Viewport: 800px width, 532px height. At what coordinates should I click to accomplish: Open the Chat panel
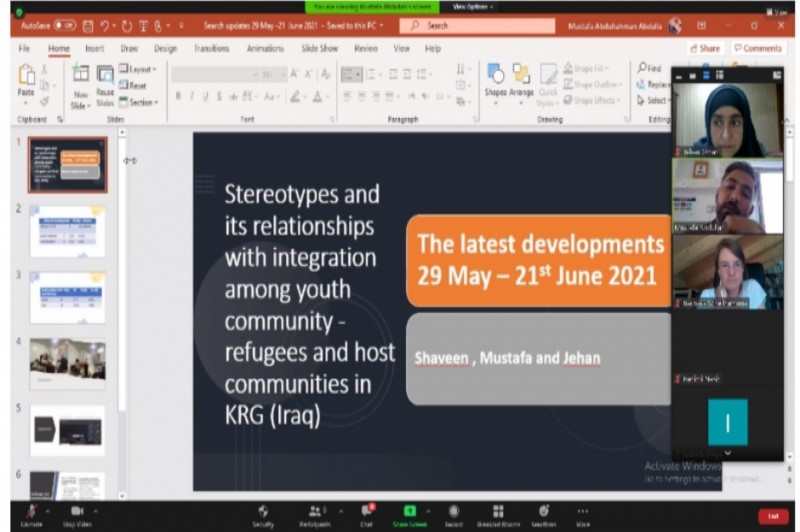pyautogui.click(x=367, y=512)
